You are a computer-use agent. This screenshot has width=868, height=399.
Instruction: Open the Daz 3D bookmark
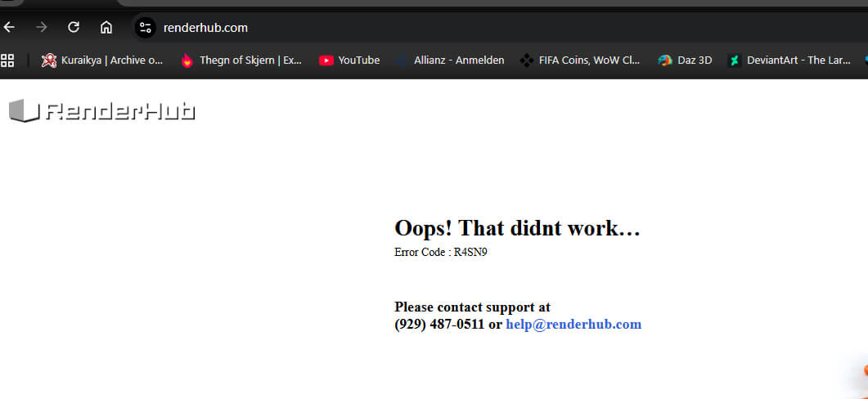[x=685, y=61]
